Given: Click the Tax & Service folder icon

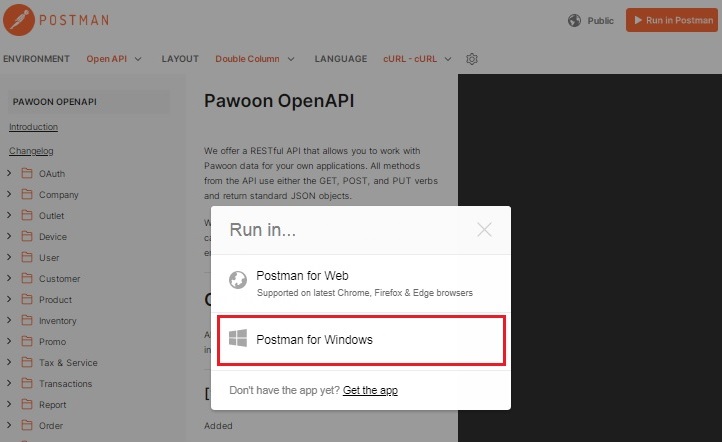Looking at the screenshot, I should 27,362.
